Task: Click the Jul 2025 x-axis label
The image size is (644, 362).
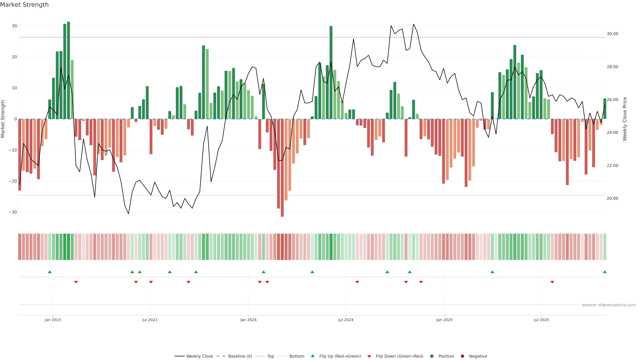Action: pyautogui.click(x=541, y=320)
